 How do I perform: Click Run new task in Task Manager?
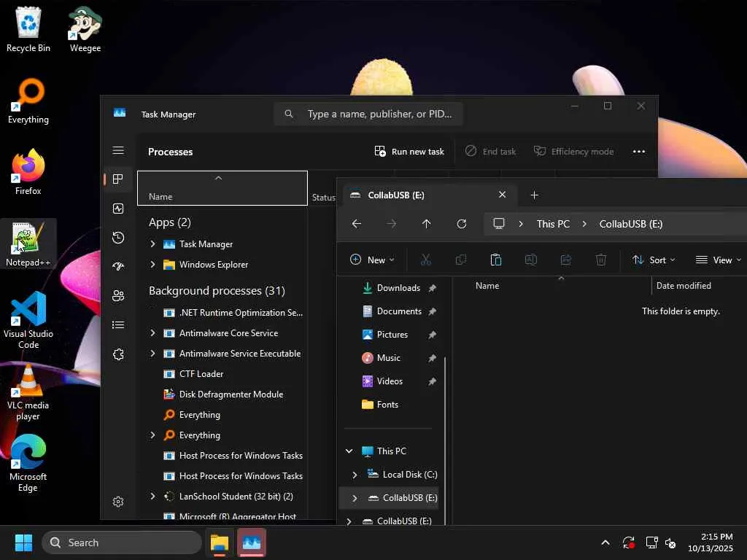(409, 152)
